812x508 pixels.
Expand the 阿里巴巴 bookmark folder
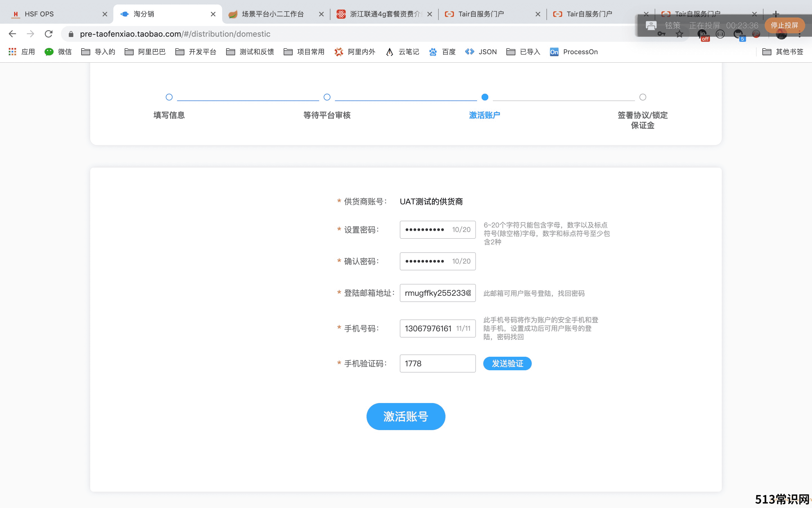[x=145, y=52]
